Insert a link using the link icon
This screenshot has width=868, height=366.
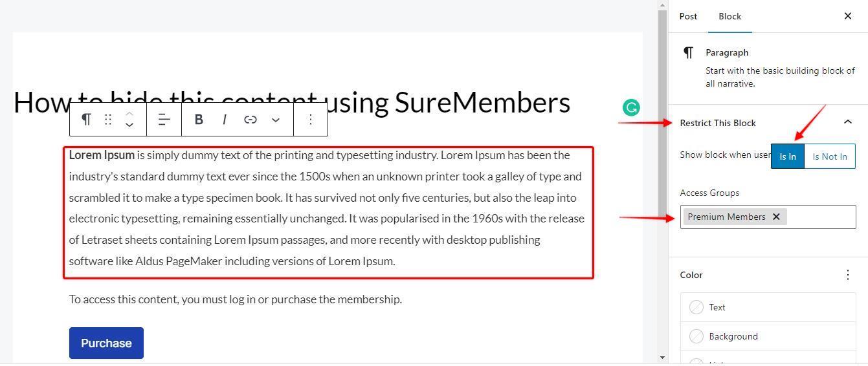(x=250, y=119)
